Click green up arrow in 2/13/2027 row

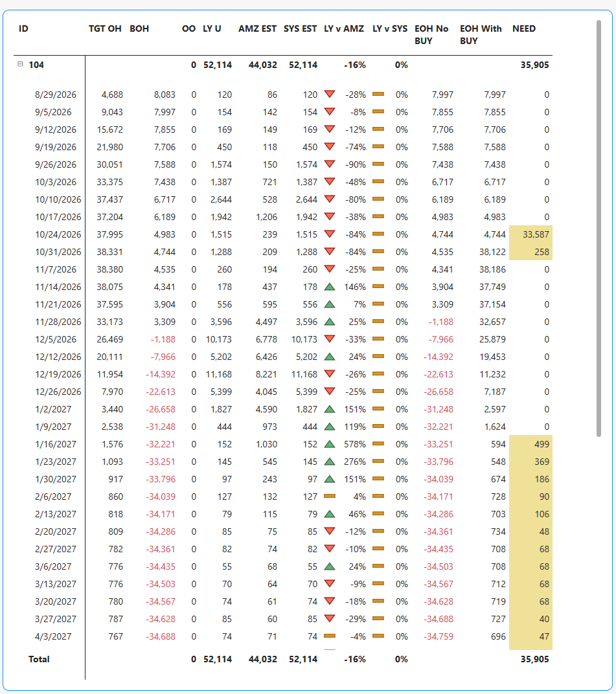point(330,514)
